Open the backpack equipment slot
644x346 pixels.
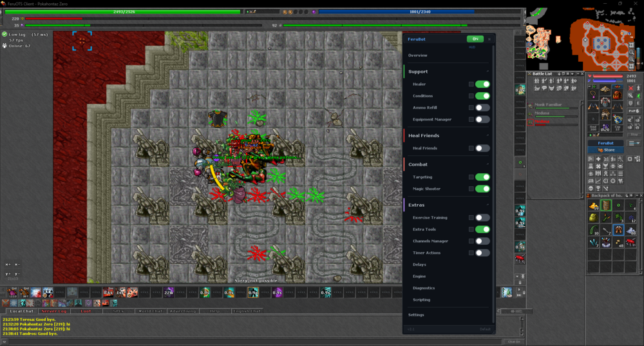[618, 95]
